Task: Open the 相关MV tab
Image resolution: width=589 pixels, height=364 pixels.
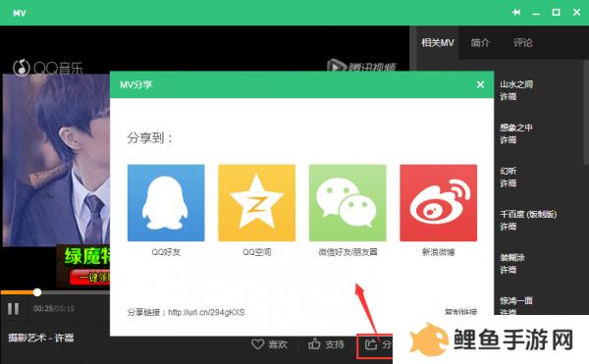Action: [x=438, y=43]
